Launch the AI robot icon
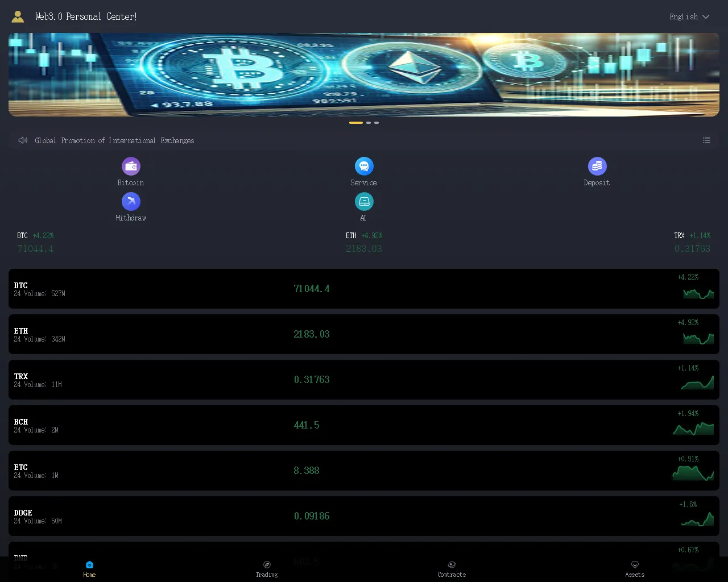Screen dimensions: 728x582 (364, 202)
